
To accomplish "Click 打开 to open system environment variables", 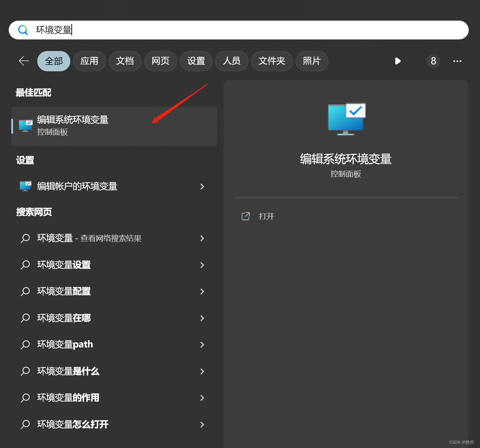I will click(266, 216).
